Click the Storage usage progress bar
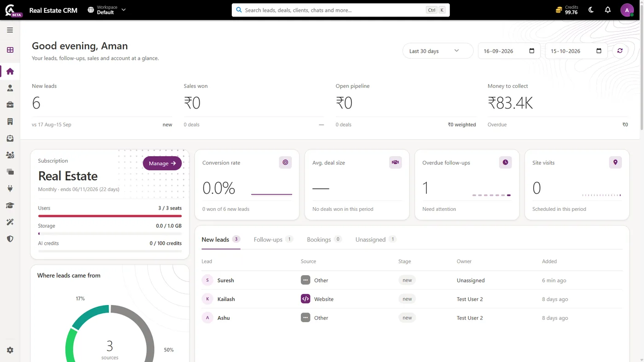Screen dimensions: 644x362 click(x=110, y=233)
